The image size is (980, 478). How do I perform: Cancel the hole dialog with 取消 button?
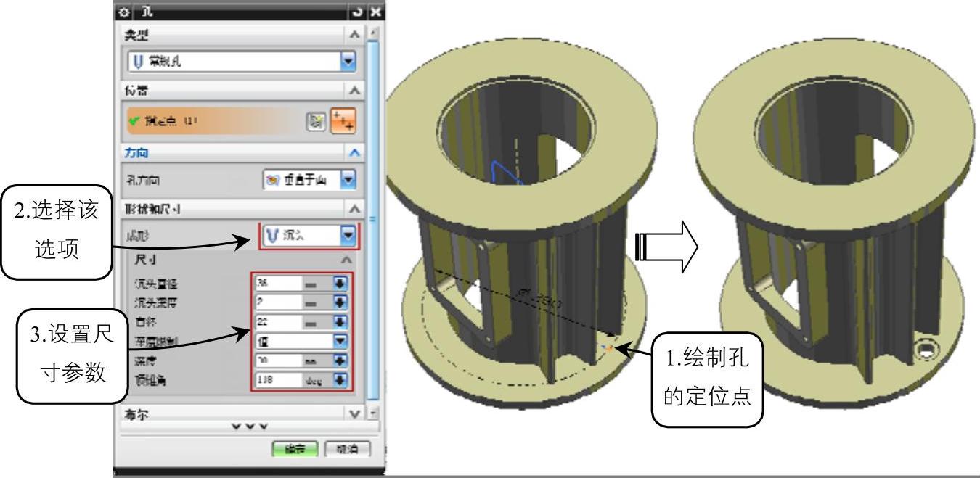pyautogui.click(x=347, y=450)
